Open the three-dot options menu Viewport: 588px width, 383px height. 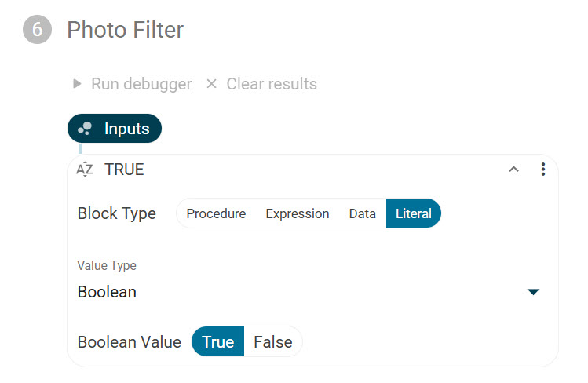[x=542, y=170]
